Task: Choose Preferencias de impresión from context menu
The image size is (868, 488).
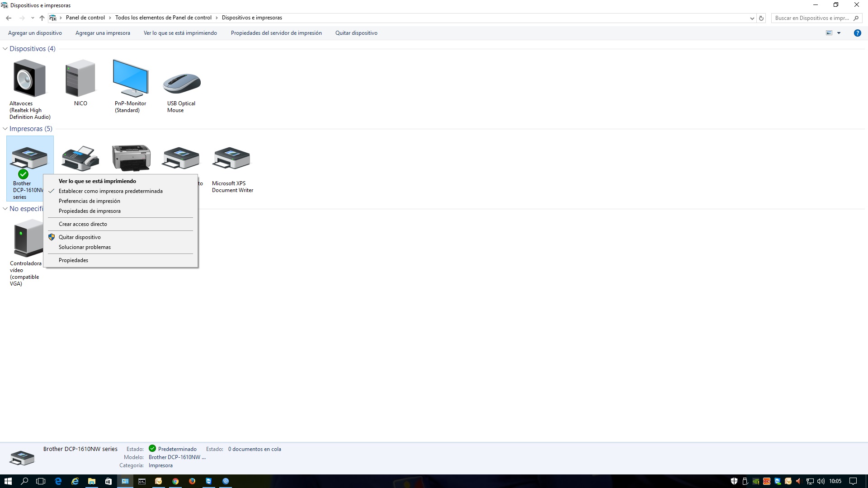Action: (90, 201)
